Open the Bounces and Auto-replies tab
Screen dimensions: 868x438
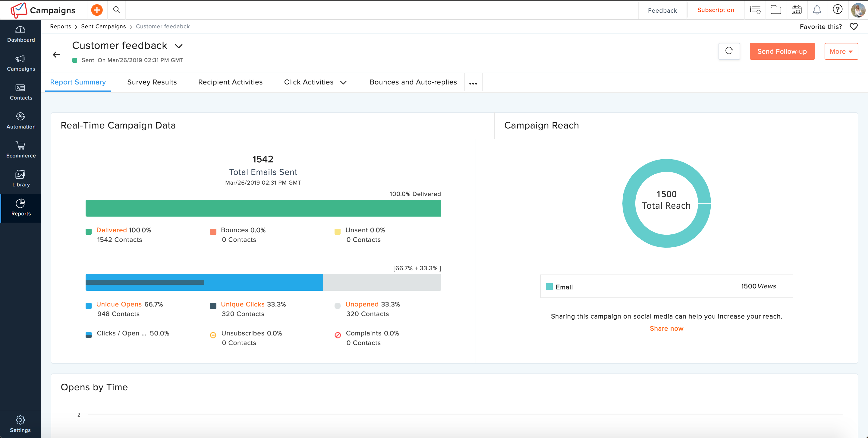coord(413,82)
